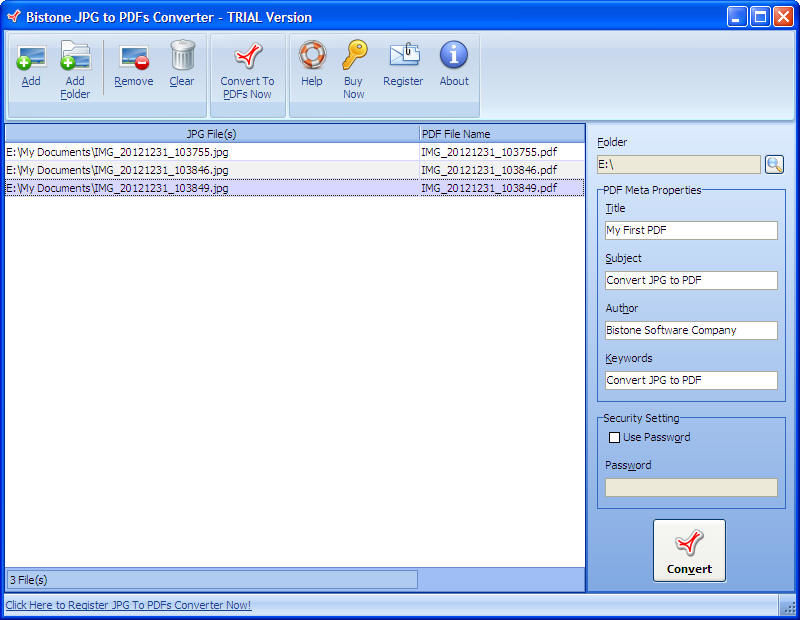Click the IMG_20121231_103846.pdf cell
Viewport: 800px width, 620px height.
pos(502,170)
